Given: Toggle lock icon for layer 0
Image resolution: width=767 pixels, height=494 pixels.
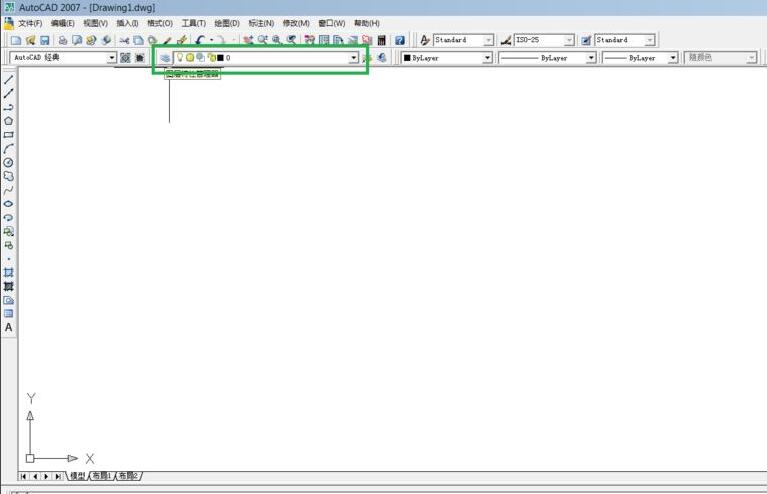Looking at the screenshot, I should (x=211, y=58).
